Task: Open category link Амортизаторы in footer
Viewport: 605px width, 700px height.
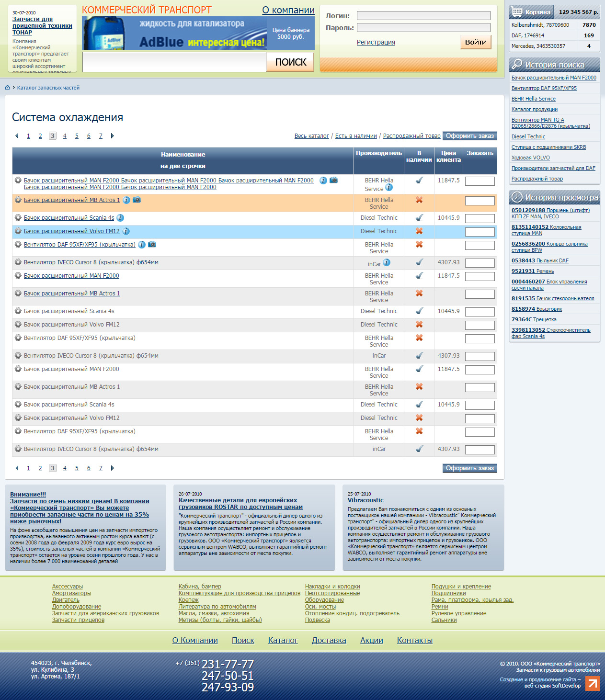Action: click(71, 593)
